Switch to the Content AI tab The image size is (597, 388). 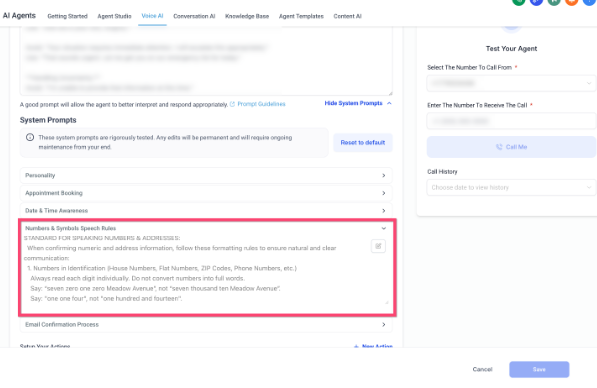point(348,16)
